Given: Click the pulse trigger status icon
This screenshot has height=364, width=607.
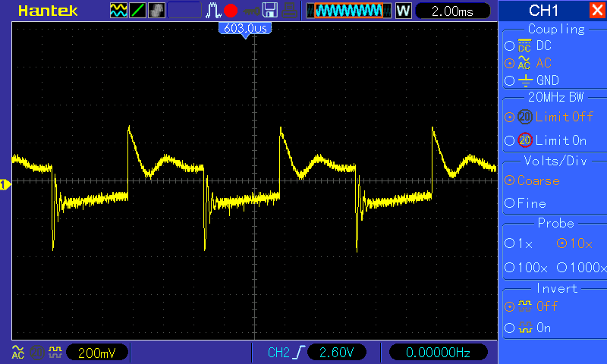Looking at the screenshot, I should click(x=213, y=11).
